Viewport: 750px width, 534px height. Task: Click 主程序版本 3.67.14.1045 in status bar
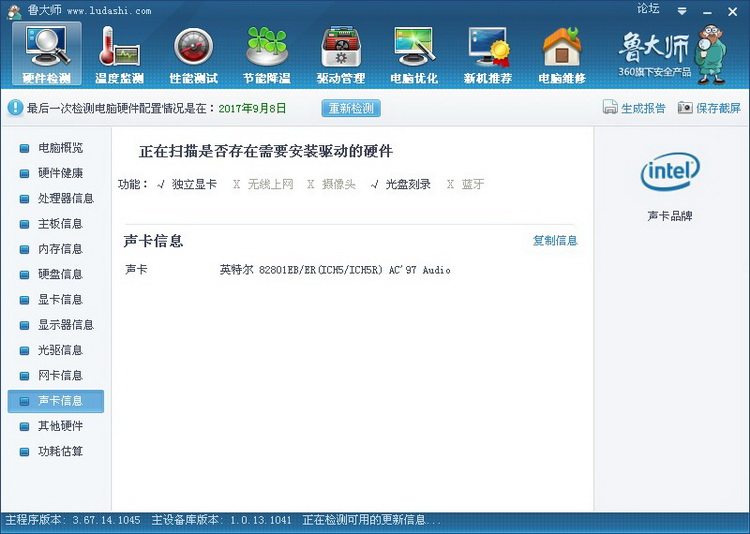coord(73,520)
